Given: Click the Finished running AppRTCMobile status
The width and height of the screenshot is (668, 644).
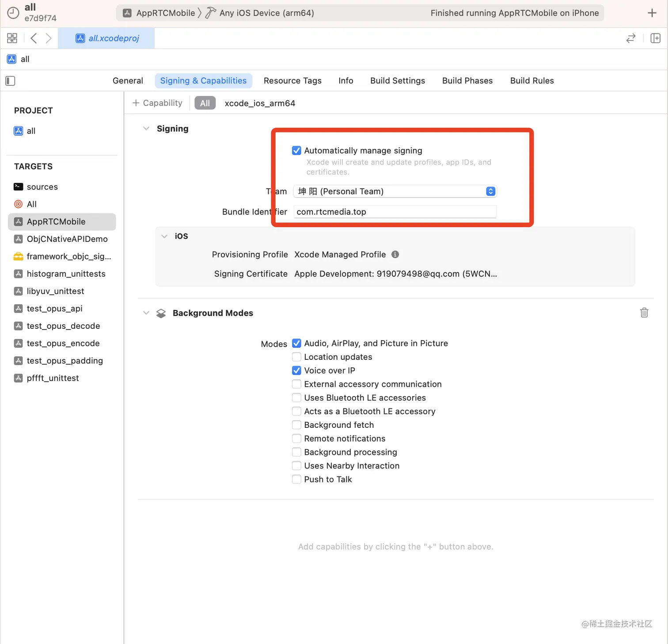Looking at the screenshot, I should pyautogui.click(x=515, y=13).
